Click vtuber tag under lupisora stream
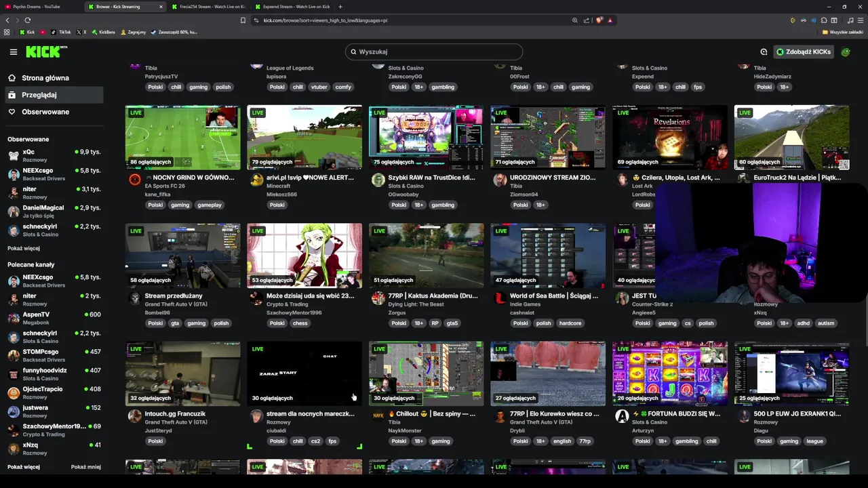868x488 pixels. [x=319, y=87]
